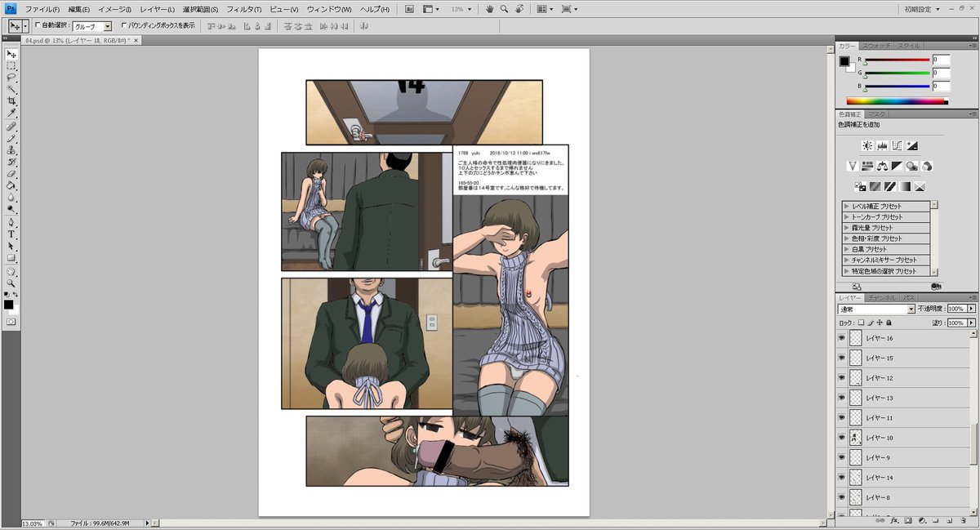Select the レイヤー 8 row
This screenshot has height=530, width=980.
point(905,497)
